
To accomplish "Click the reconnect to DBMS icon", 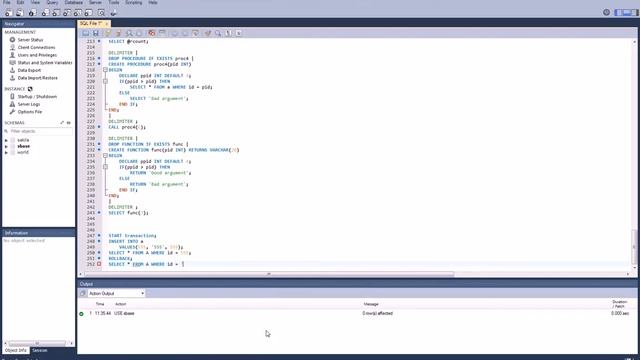I will pos(113,13).
